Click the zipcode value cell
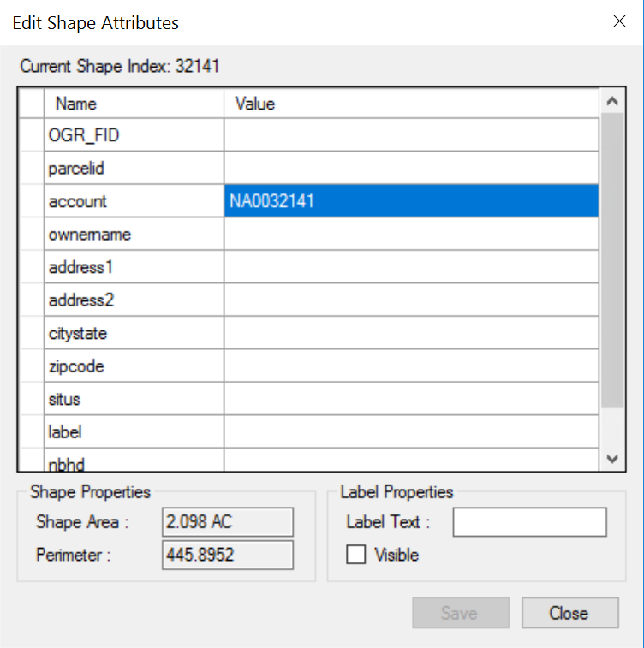 pos(411,366)
